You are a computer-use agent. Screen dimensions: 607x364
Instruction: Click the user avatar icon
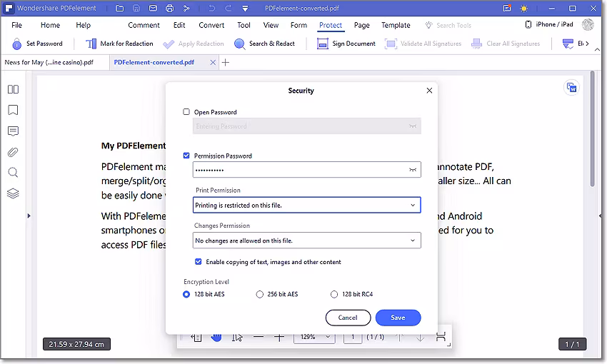click(x=588, y=25)
